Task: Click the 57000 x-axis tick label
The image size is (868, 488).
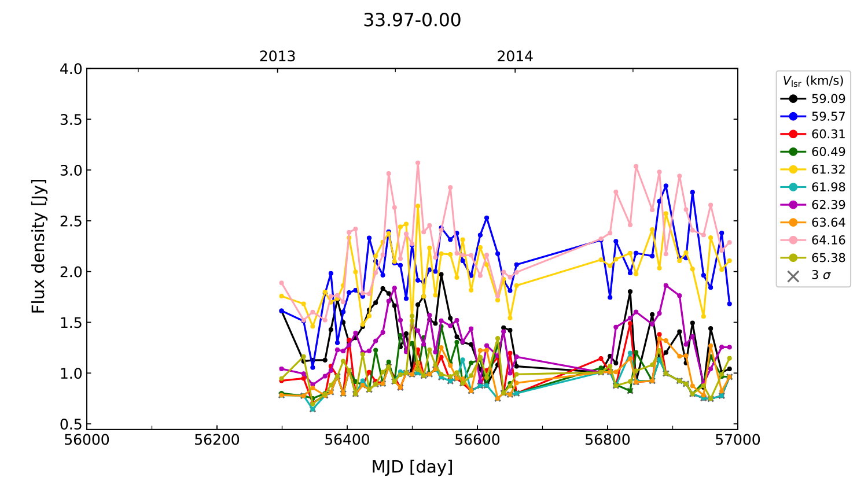Action: pos(737,440)
